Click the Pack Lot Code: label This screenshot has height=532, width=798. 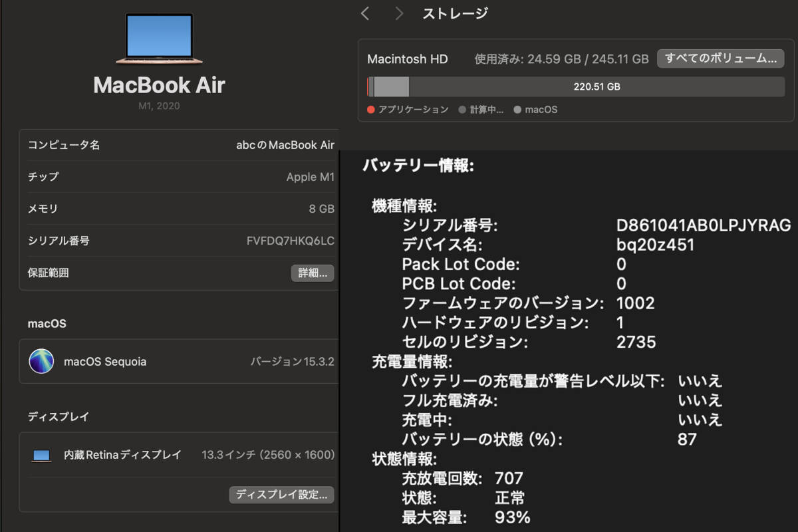tap(461, 265)
